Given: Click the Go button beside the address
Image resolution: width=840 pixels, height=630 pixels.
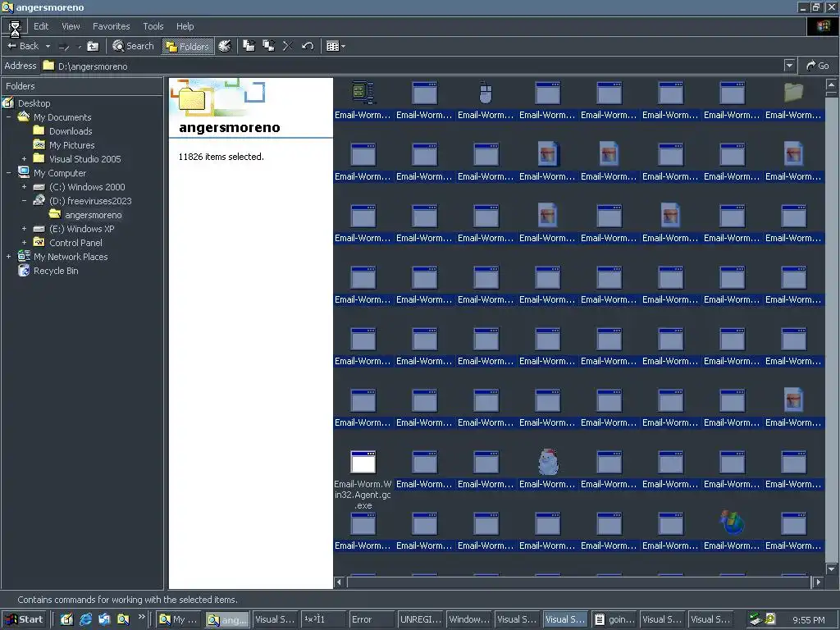Looking at the screenshot, I should tap(818, 66).
